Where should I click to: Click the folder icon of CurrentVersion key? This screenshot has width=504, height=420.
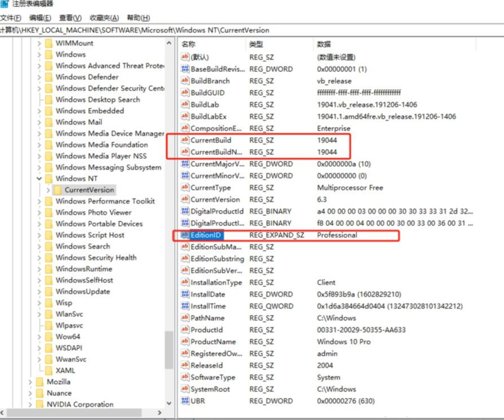[58, 190]
